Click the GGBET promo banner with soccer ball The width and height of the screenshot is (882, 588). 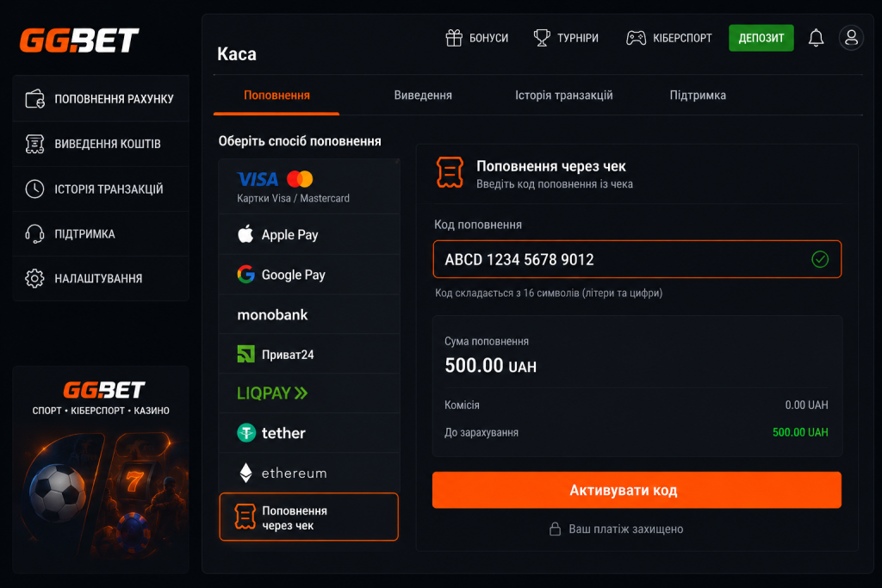tap(101, 469)
